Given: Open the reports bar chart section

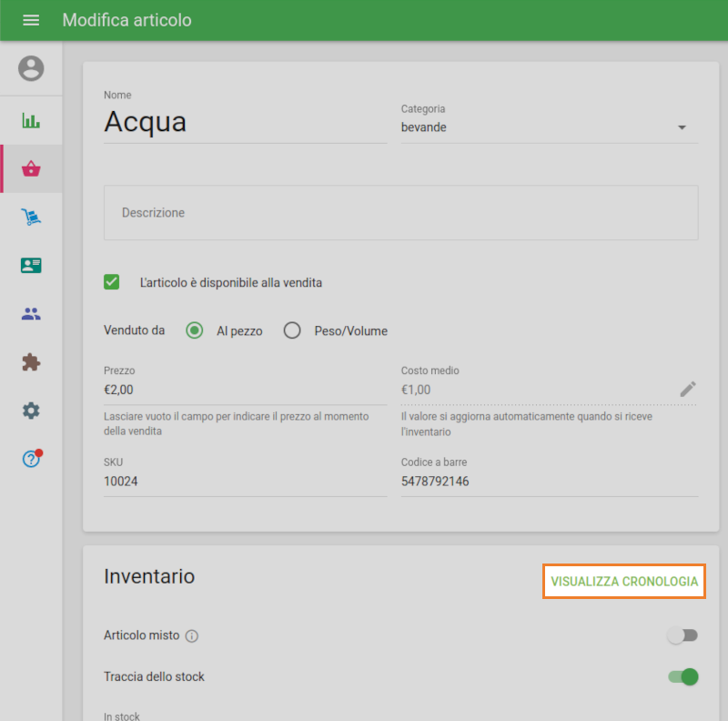Looking at the screenshot, I should pyautogui.click(x=31, y=120).
